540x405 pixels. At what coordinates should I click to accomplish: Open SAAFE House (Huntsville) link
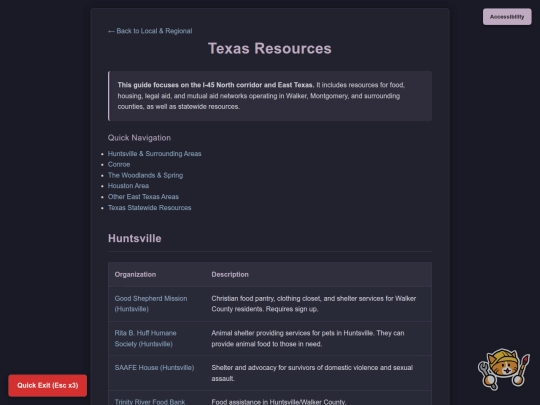(x=154, y=368)
